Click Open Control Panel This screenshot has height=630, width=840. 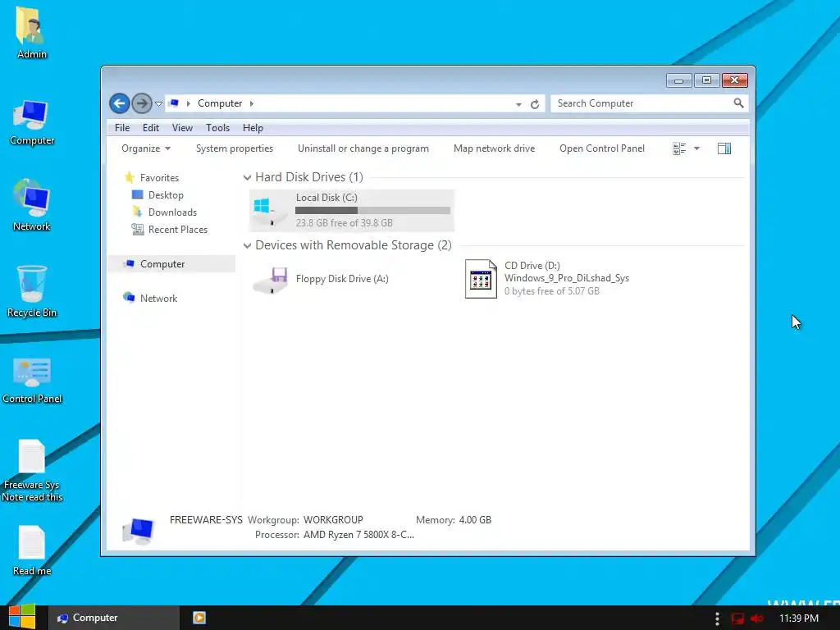click(602, 148)
